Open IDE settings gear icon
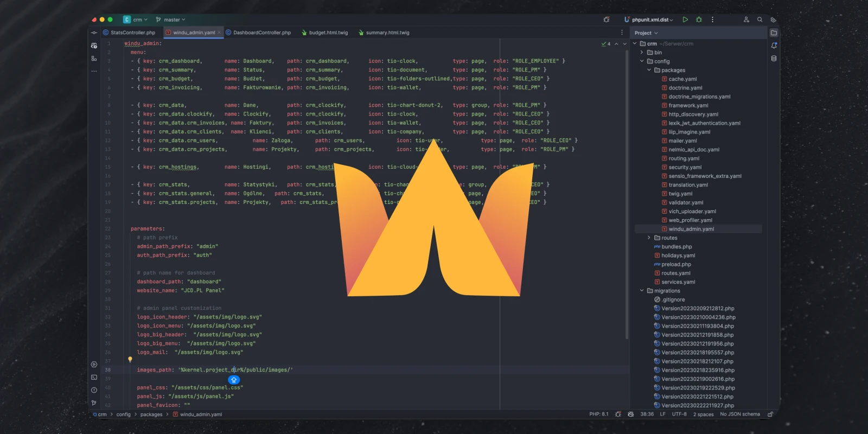This screenshot has height=434, width=868. coord(773,20)
